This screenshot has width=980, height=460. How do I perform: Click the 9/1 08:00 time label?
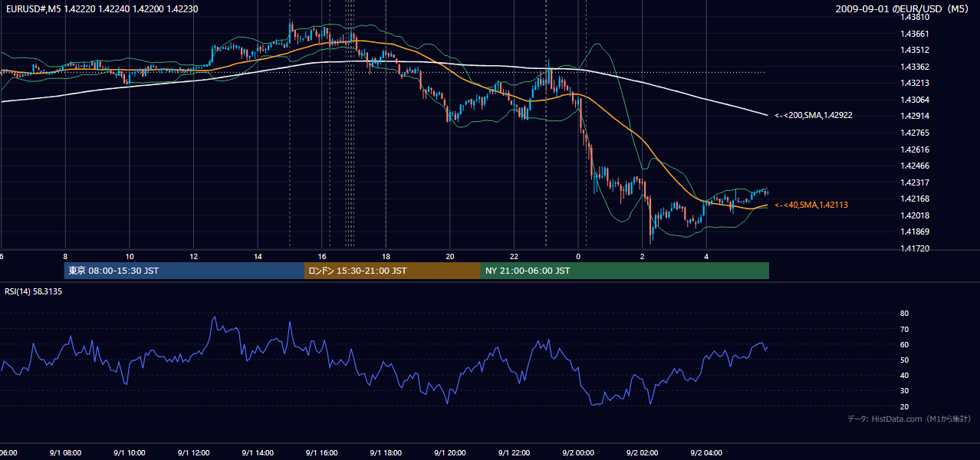coord(64,453)
